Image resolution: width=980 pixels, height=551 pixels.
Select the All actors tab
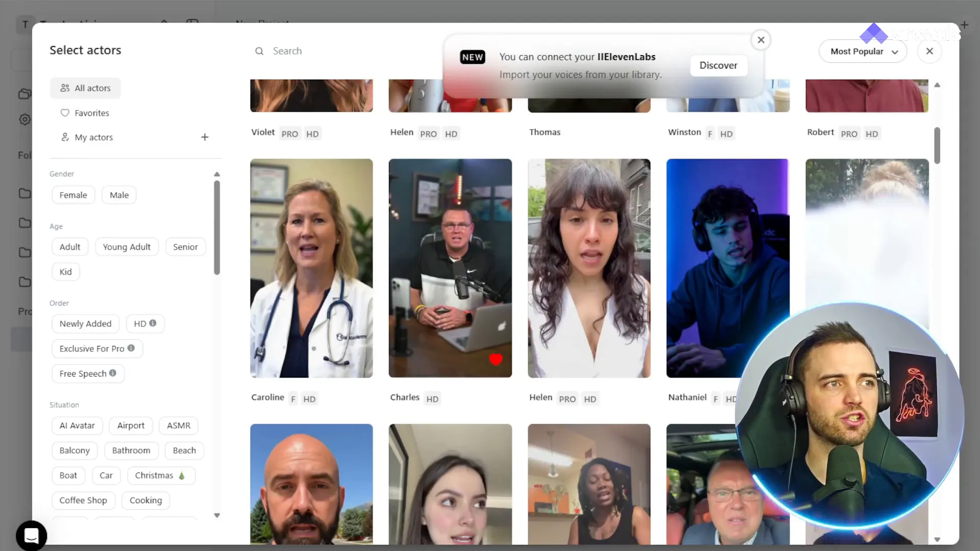pos(85,88)
